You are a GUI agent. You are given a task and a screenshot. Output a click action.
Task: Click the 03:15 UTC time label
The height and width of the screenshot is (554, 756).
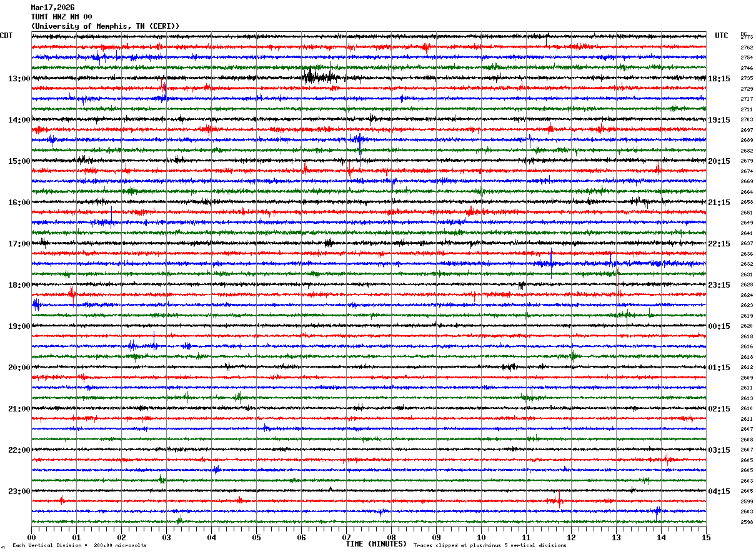pyautogui.click(x=719, y=450)
